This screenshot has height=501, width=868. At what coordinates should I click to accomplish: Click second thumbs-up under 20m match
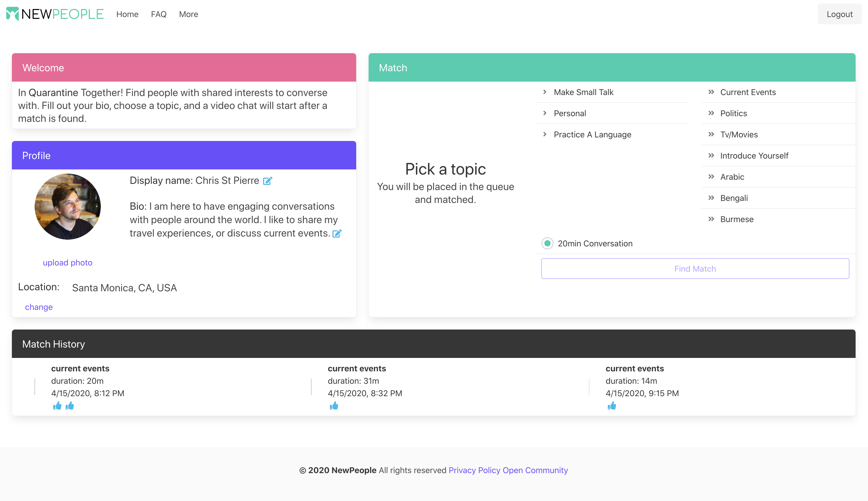70,406
